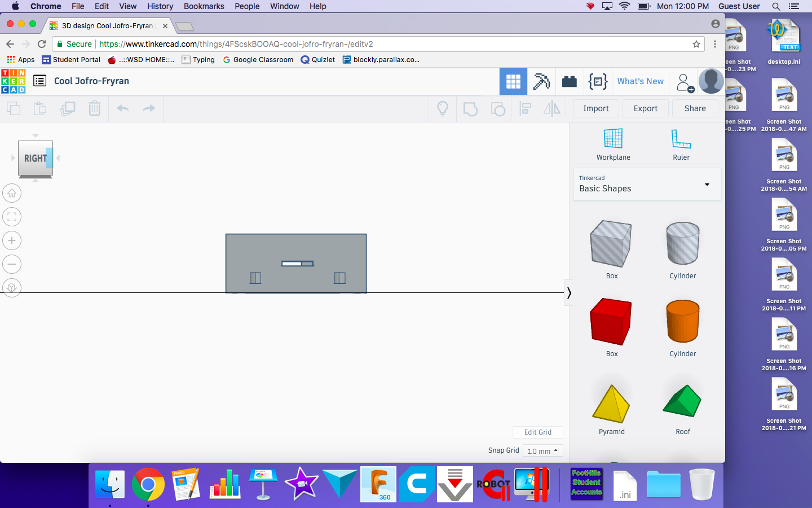The image size is (812, 508).
Task: Open the user profile avatar
Action: [711, 81]
